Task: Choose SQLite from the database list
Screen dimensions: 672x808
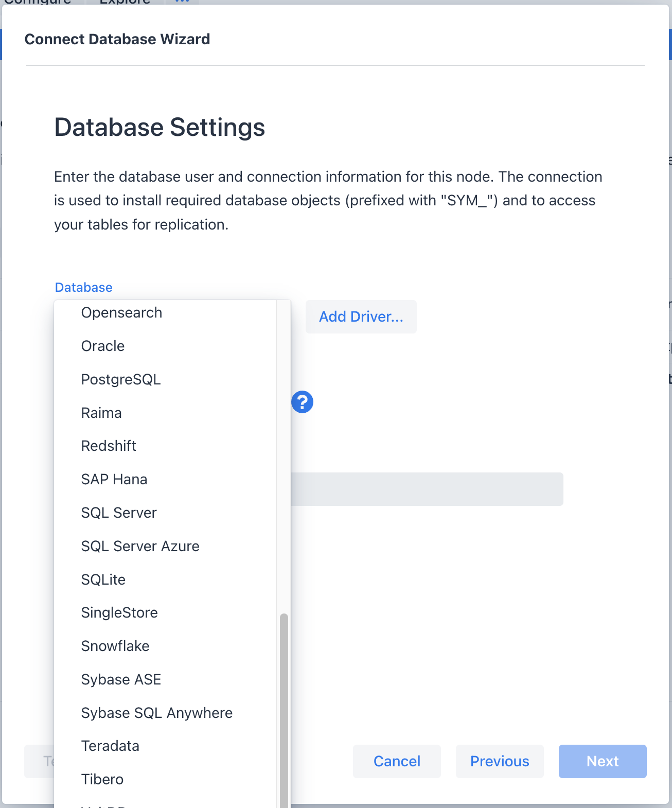Action: (x=165, y=579)
